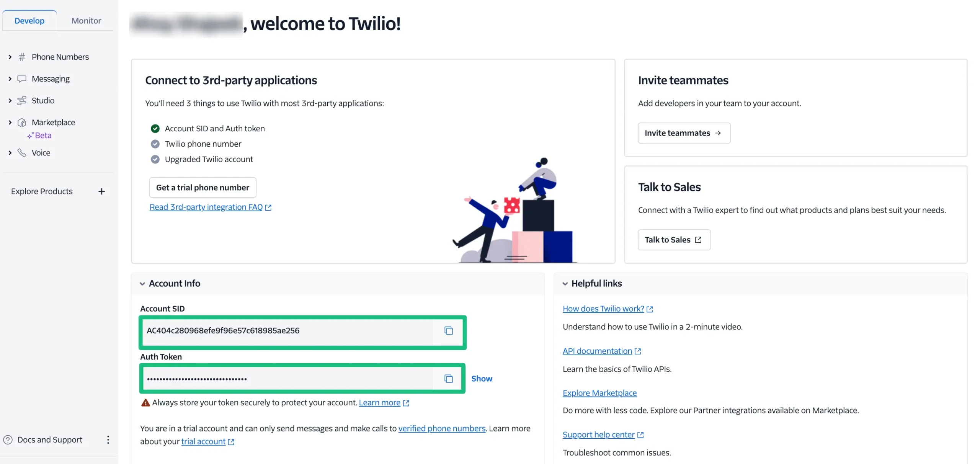980x464 pixels.
Task: Open the Messaging section via its chat icon
Action: tap(22, 78)
